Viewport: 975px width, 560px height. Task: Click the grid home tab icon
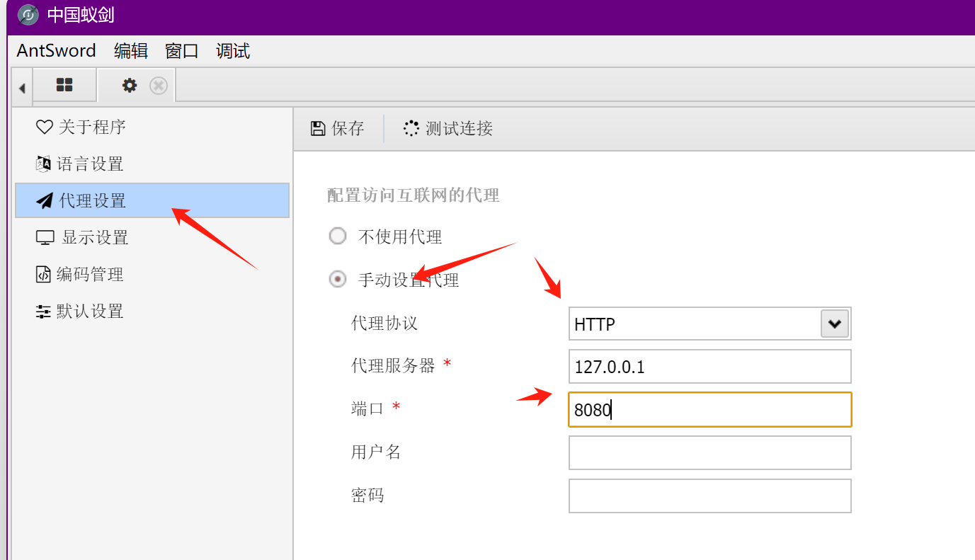[x=64, y=86]
